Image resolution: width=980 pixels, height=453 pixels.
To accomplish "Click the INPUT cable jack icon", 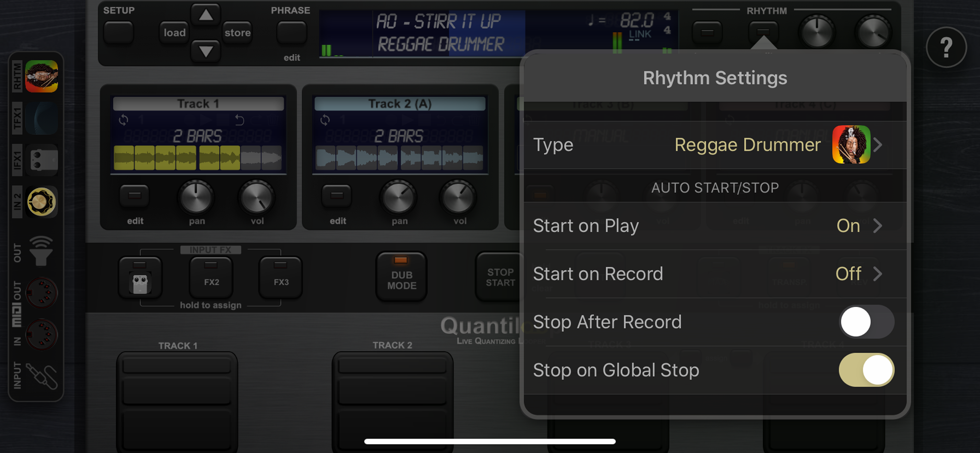I will (42, 376).
